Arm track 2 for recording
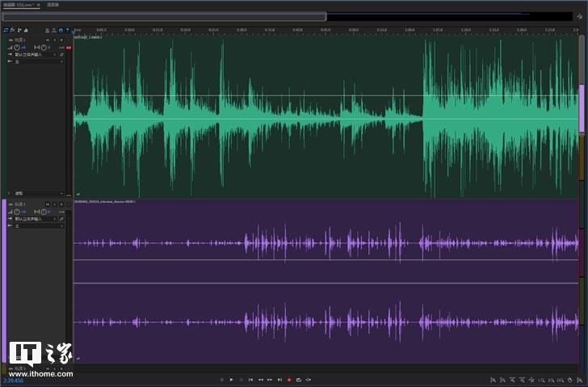The height and width of the screenshot is (387, 588). (61, 205)
